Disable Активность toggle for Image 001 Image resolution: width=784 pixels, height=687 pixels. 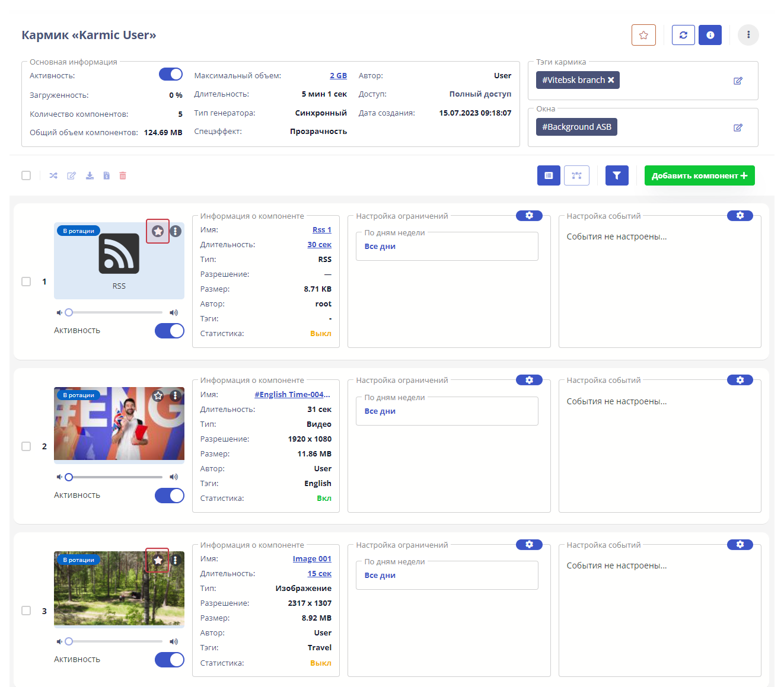click(170, 660)
